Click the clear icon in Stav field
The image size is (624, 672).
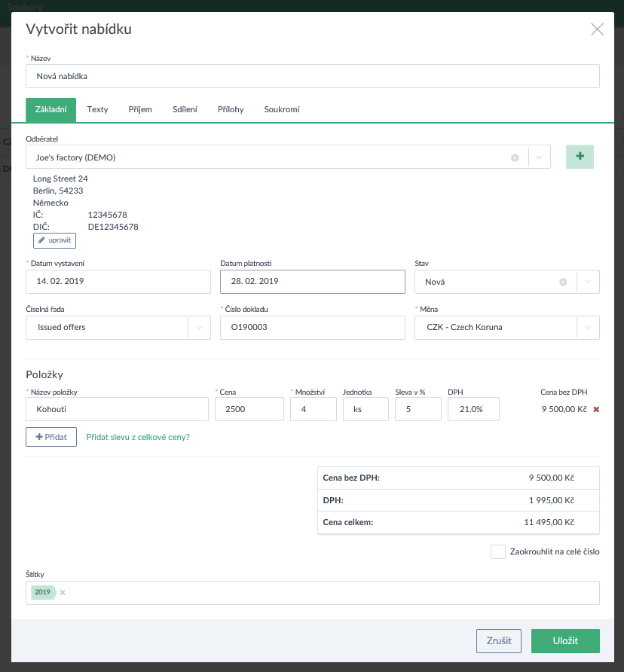563,282
